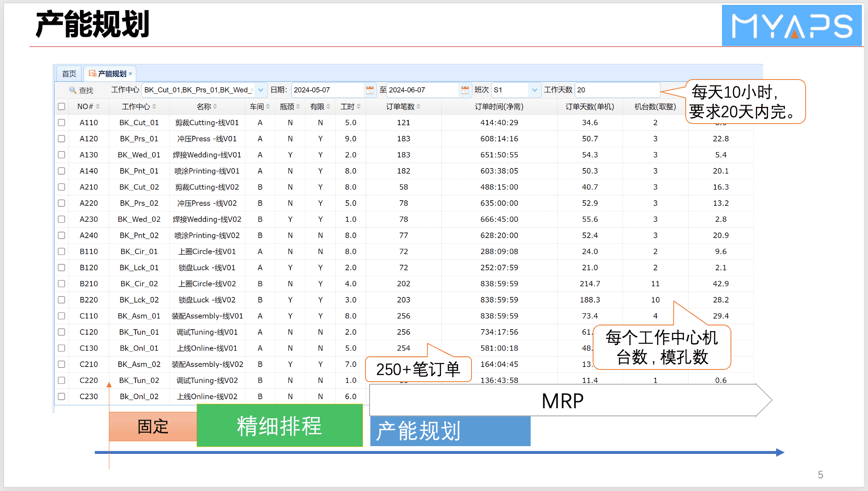The width and height of the screenshot is (868, 491).
Task: Click the 查找 magnifier search icon
Action: 73,90
